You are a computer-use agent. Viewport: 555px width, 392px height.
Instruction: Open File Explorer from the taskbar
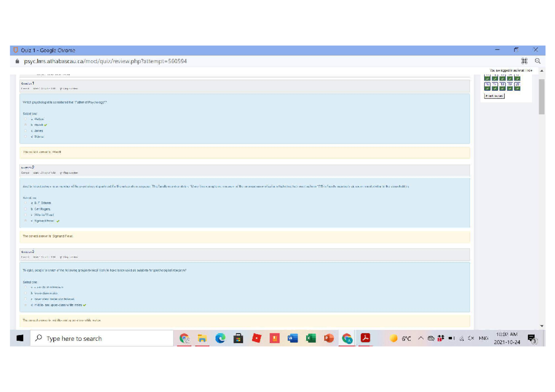tap(202, 338)
